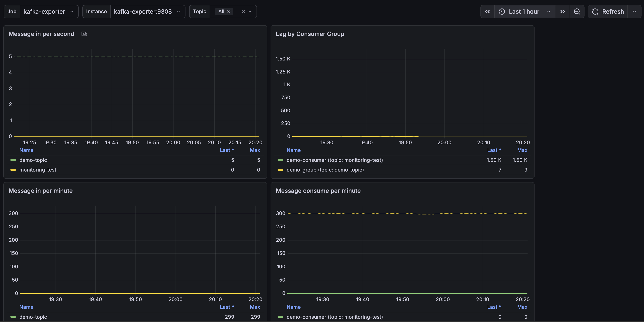
Task: Toggle demo-topic series in Message in per second
Action: click(x=33, y=160)
